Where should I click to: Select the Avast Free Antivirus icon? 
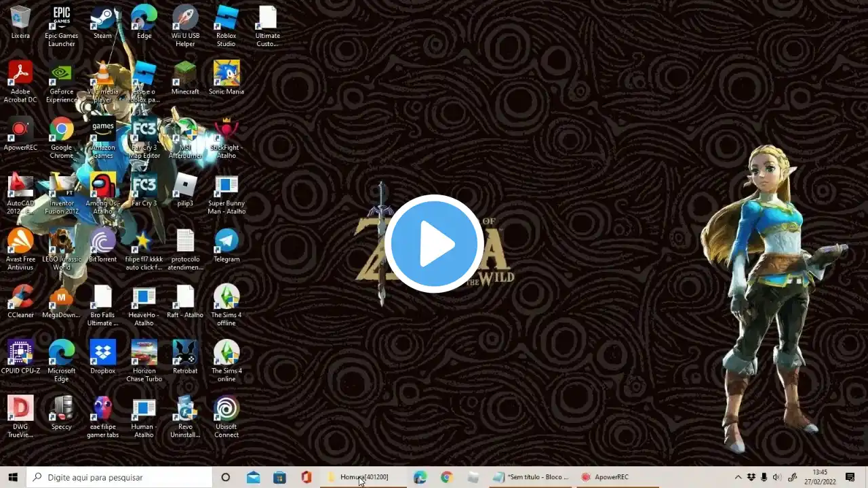tap(20, 249)
